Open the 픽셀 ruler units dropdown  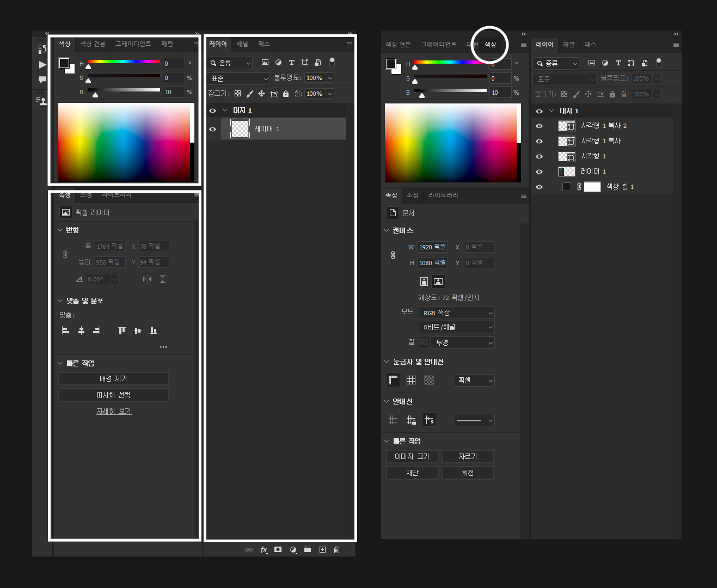(x=474, y=381)
